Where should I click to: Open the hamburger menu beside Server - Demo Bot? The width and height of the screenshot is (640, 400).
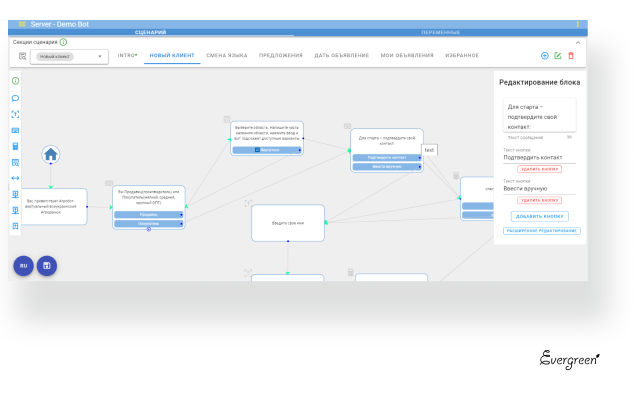pos(22,23)
